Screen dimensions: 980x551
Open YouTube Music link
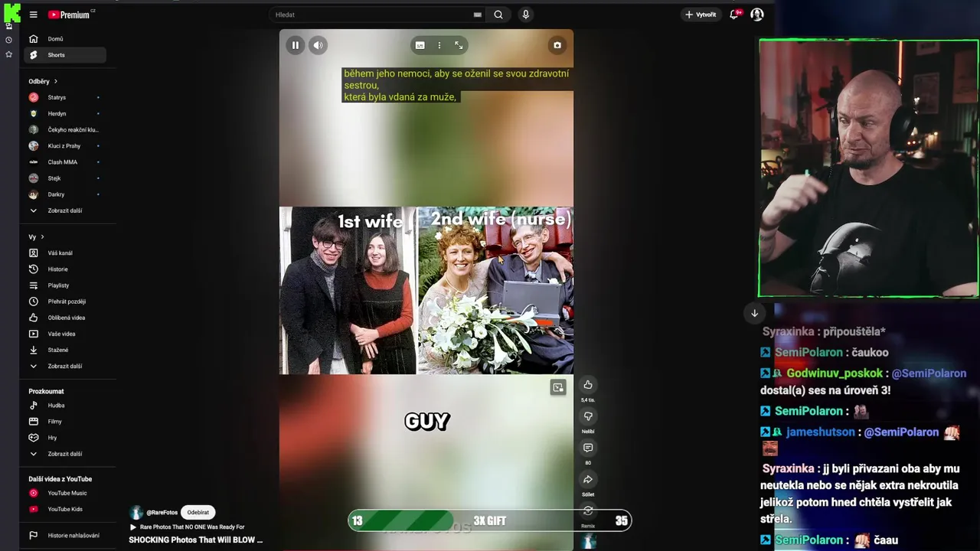click(67, 493)
